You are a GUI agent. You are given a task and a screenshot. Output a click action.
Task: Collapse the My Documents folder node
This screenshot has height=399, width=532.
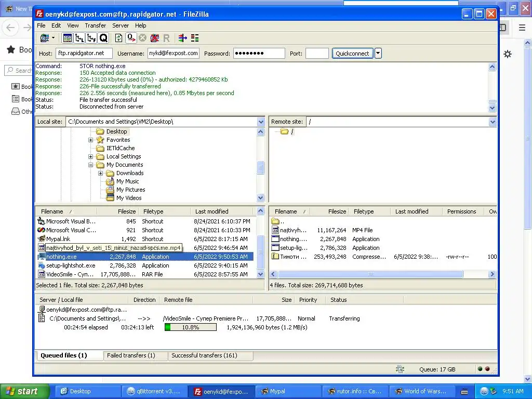[x=90, y=165]
